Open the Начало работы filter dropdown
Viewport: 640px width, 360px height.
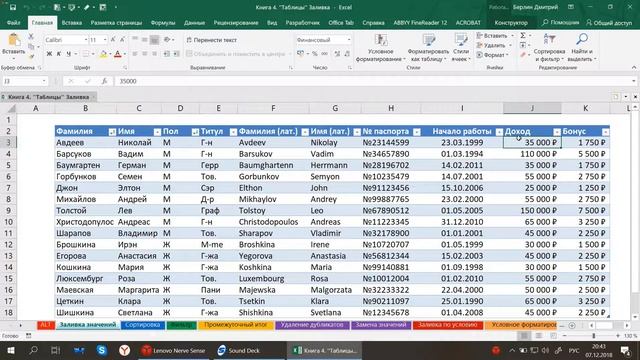499,132
